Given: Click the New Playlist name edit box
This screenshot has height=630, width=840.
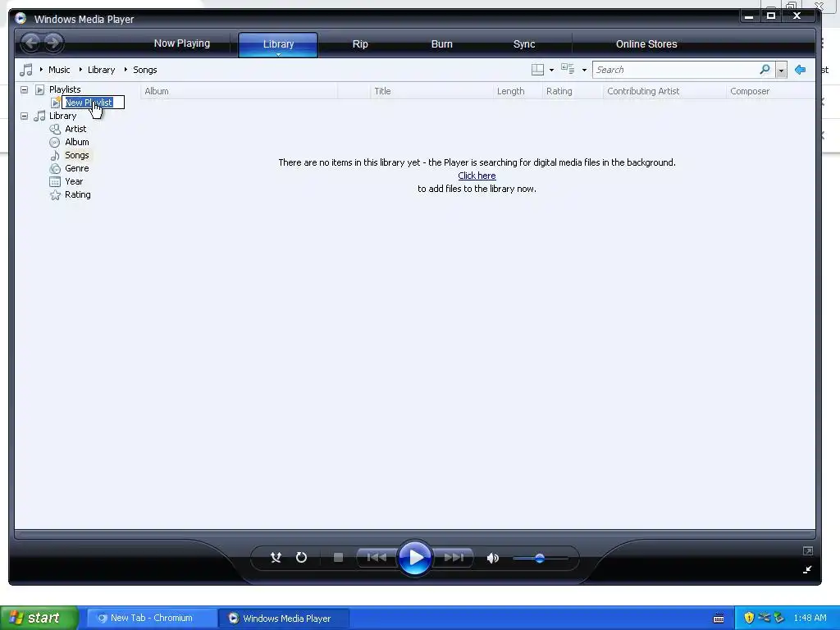Looking at the screenshot, I should 94,103.
